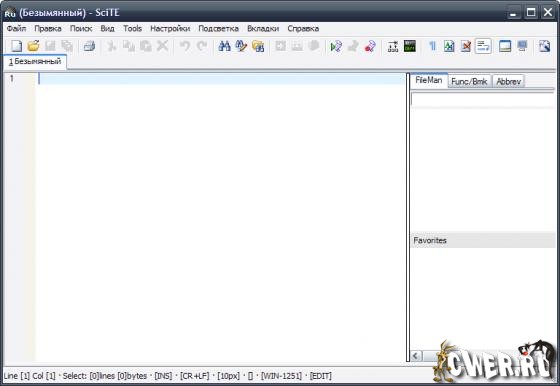The width and height of the screenshot is (560, 386).
Task: Click the open file folder icon
Action: point(33,46)
